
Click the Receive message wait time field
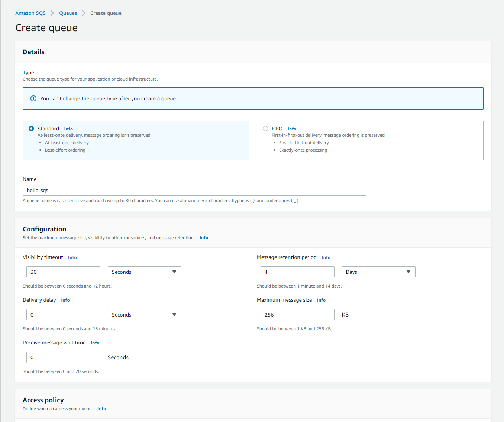[63, 357]
